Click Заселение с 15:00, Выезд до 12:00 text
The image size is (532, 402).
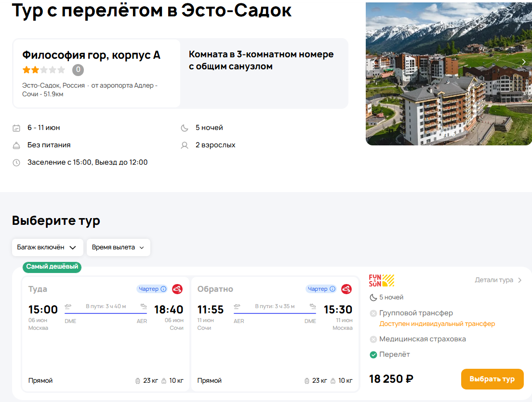click(x=88, y=162)
